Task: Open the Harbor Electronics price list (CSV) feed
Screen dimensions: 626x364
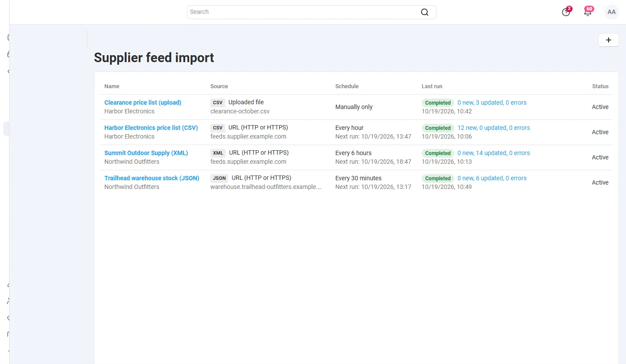Action: (151, 128)
